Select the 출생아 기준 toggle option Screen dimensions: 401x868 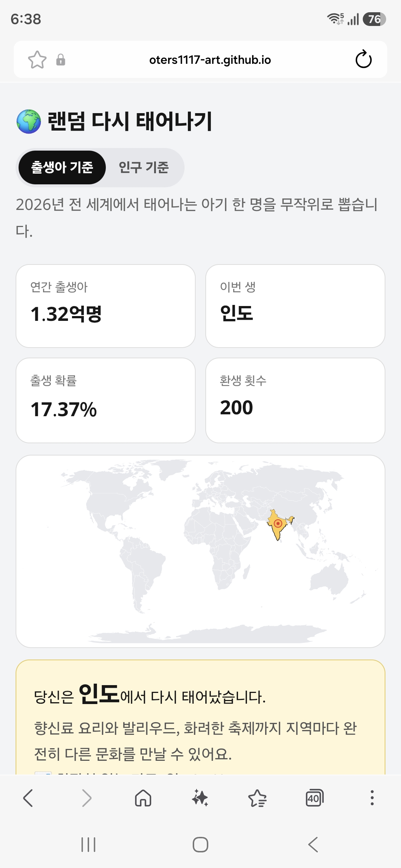tap(62, 167)
